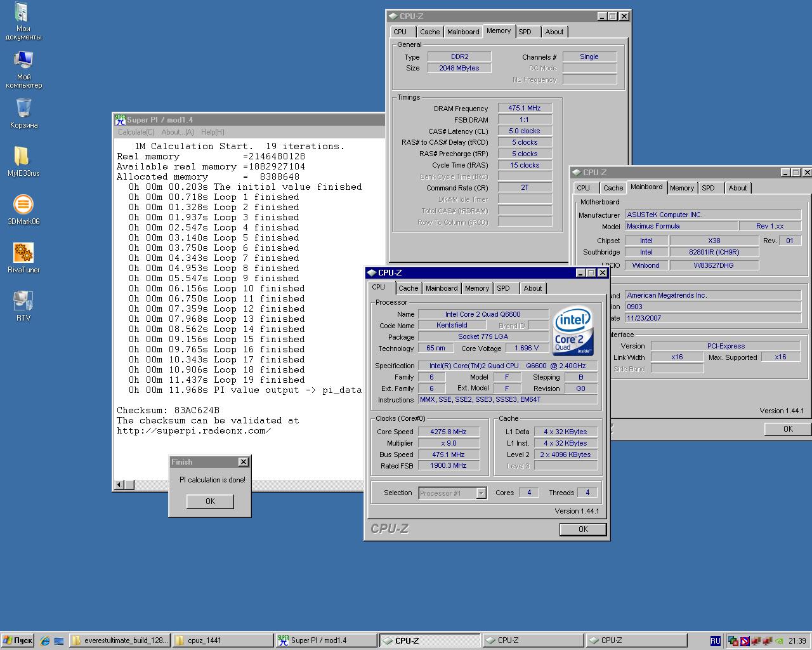Click Southbridge value 82801IR (ICH9R)
This screenshot has width=812, height=650.
click(714, 252)
